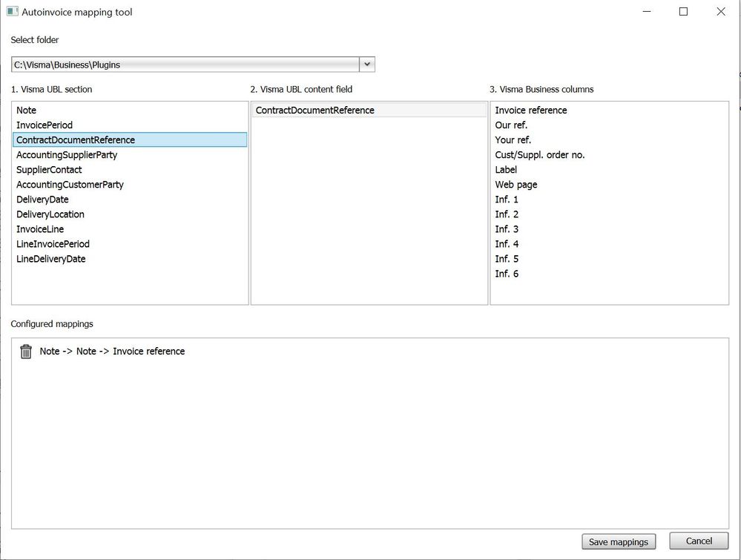Pick Cust/Suppl. order no. column

point(609,154)
